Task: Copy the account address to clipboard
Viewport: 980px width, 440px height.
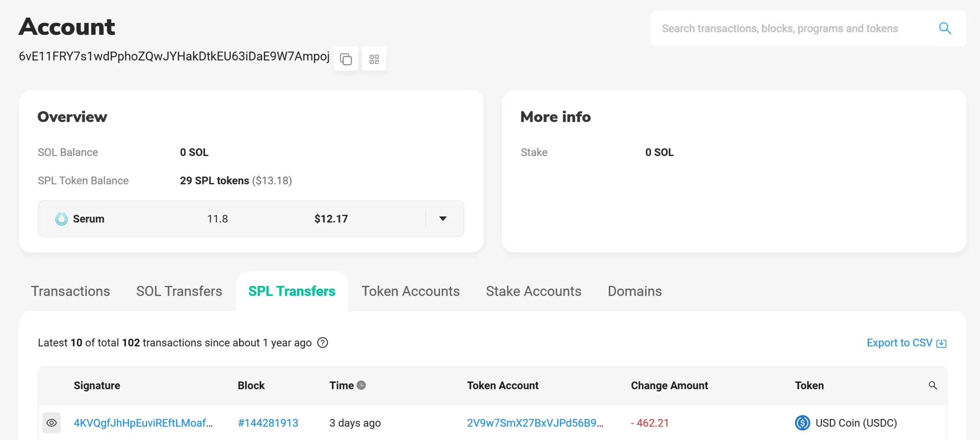Action: coord(346,59)
